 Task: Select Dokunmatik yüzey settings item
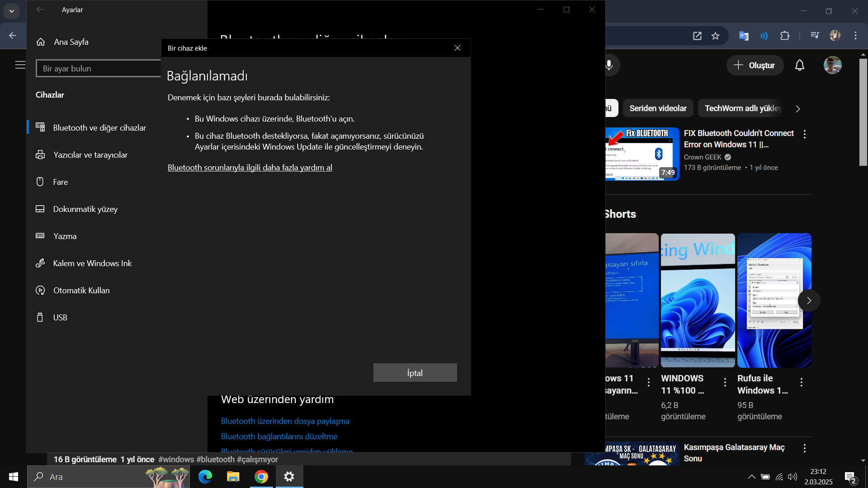(85, 209)
